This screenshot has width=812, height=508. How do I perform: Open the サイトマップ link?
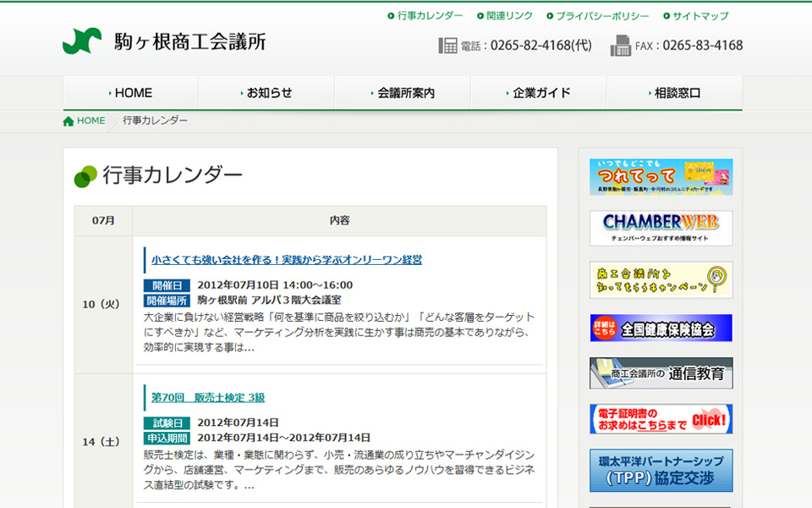point(700,16)
